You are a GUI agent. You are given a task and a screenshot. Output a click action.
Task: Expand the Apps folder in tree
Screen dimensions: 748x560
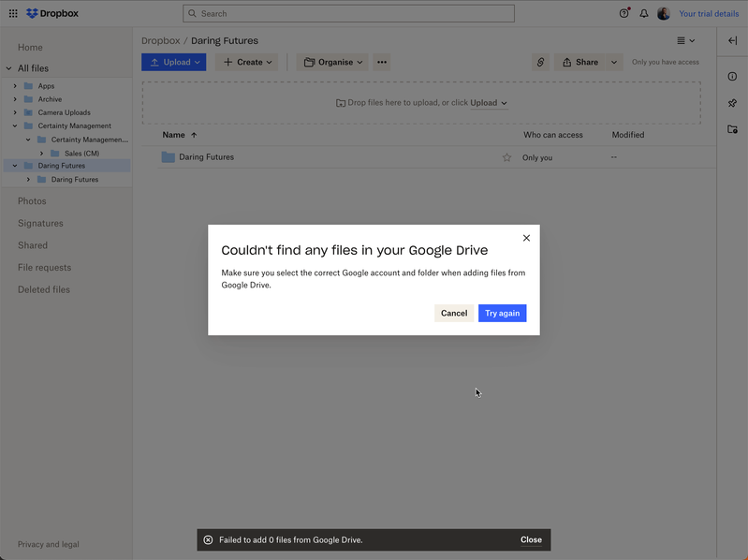click(15, 86)
